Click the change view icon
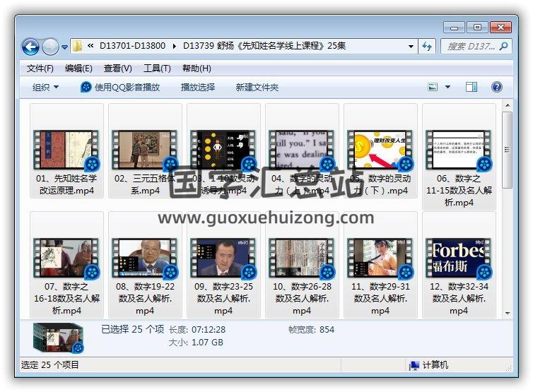 pyautogui.click(x=433, y=87)
